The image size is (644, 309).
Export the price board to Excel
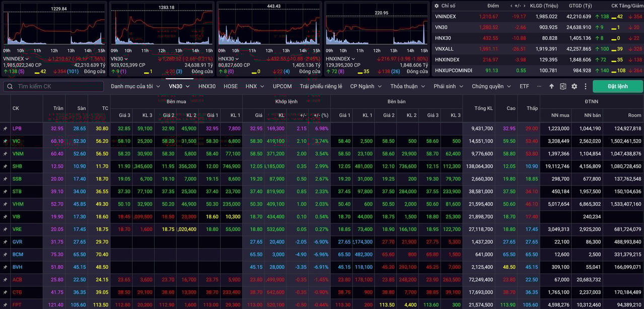tap(563, 86)
